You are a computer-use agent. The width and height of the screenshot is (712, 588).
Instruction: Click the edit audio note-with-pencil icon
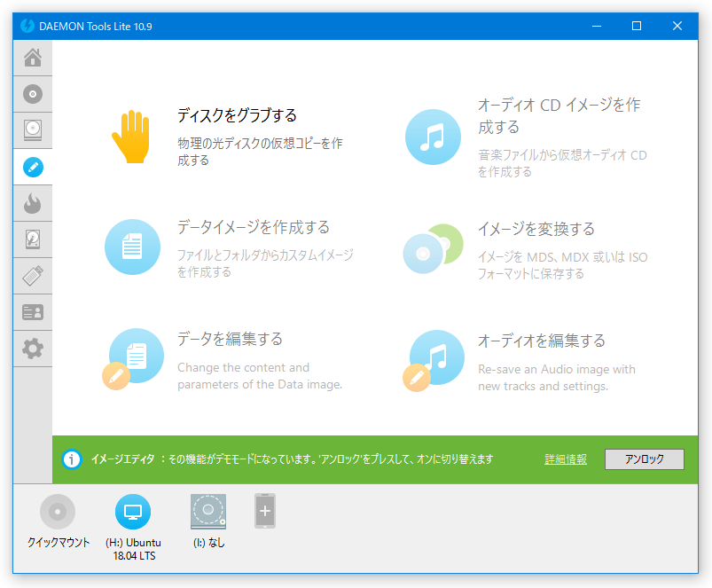[x=434, y=361]
